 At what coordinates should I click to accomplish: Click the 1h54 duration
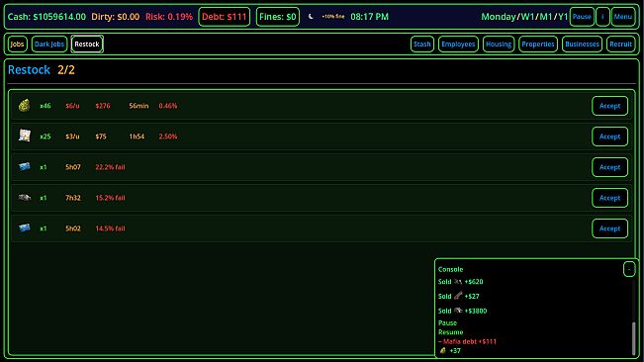pos(137,136)
